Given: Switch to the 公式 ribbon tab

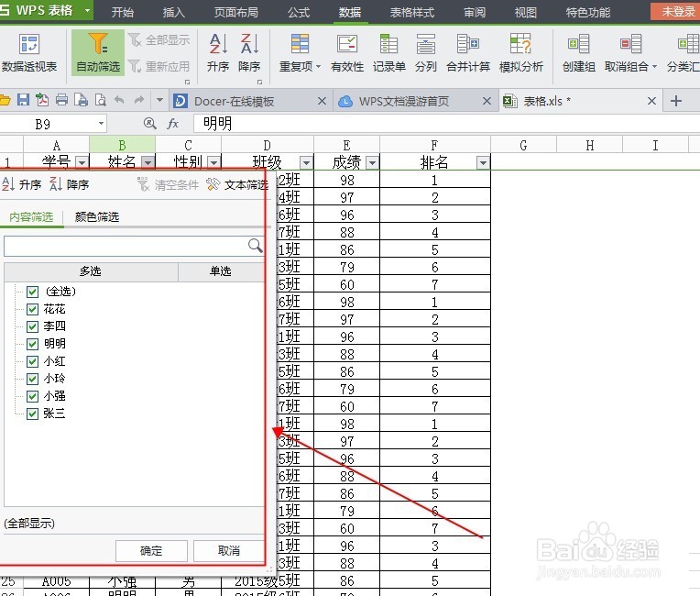Looking at the screenshot, I should (x=298, y=12).
